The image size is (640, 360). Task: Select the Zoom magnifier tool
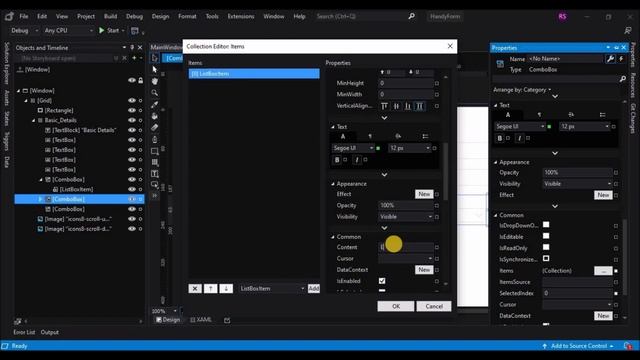155,93
